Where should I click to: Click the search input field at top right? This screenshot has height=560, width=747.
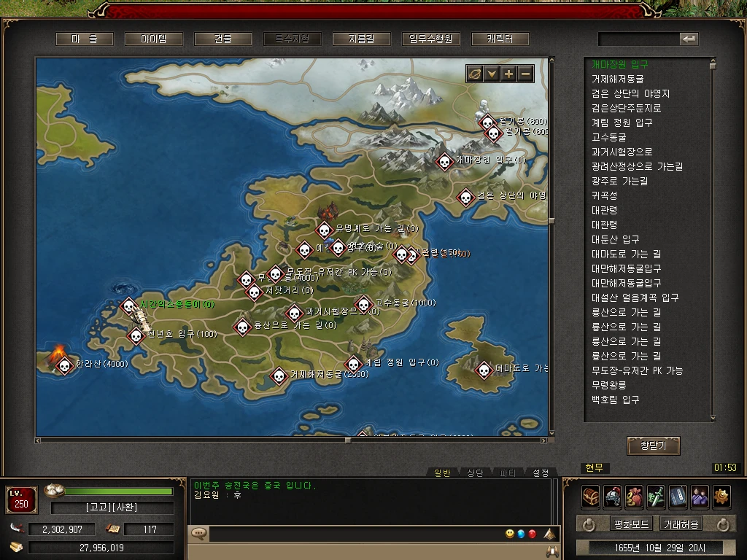click(638, 39)
